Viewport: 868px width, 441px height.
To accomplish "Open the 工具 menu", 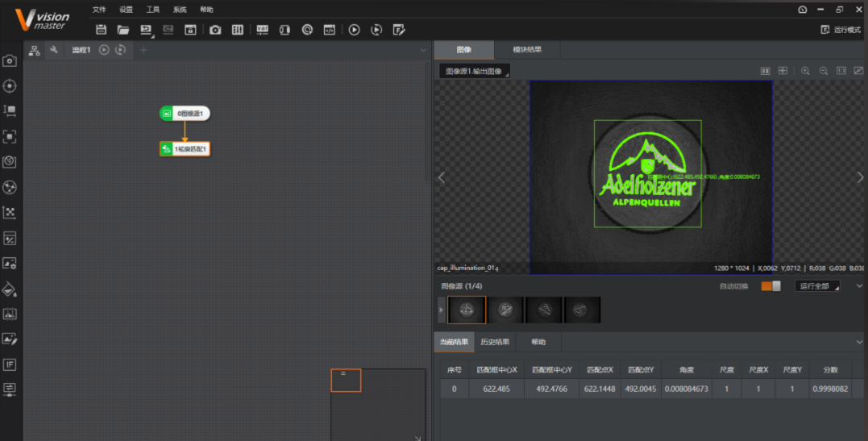I will pyautogui.click(x=153, y=10).
